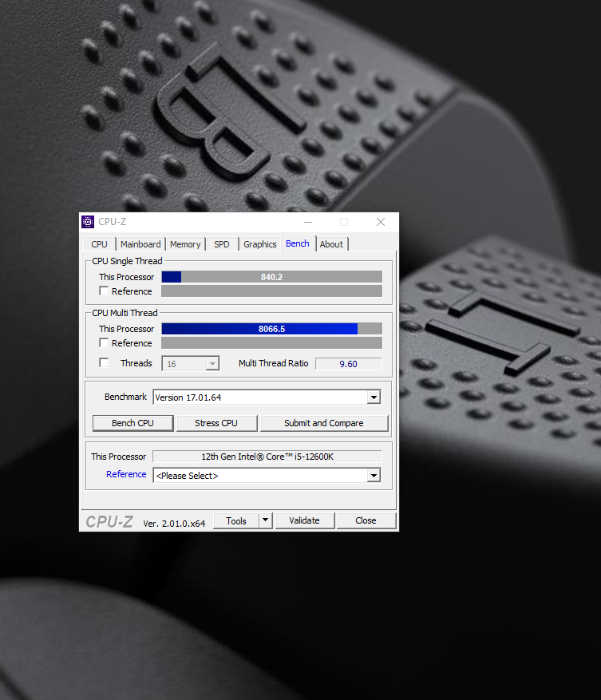The image size is (601, 700).
Task: Click the Stress CPU button
Action: click(216, 423)
